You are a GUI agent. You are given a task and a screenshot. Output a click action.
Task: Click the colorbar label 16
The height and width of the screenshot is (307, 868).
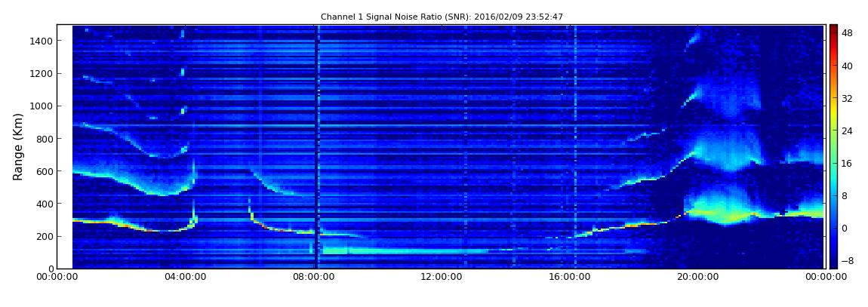click(x=846, y=163)
